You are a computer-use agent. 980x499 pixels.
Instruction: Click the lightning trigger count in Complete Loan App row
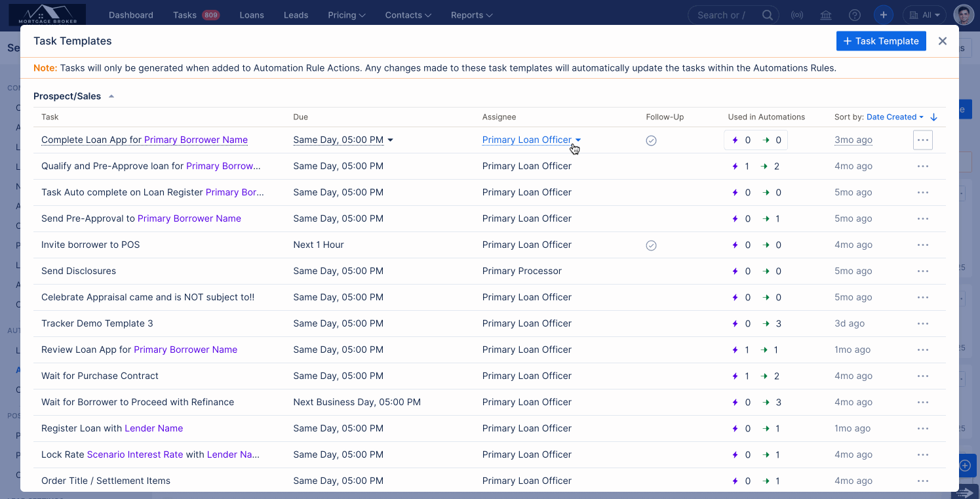pyautogui.click(x=741, y=140)
